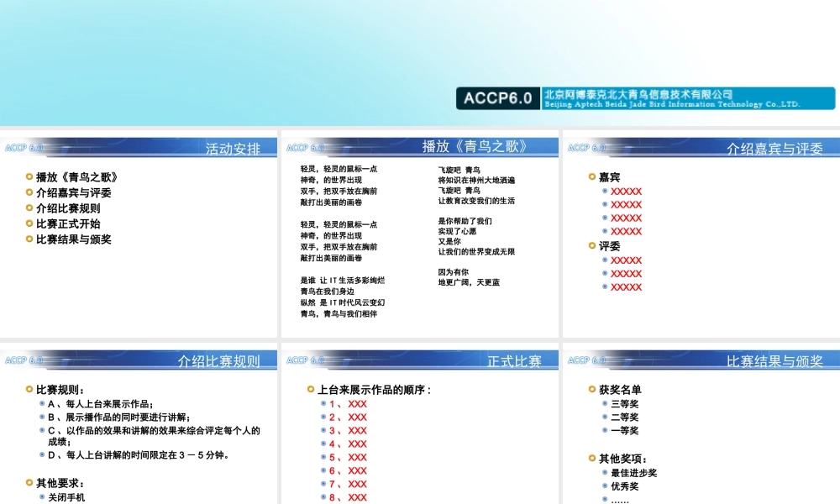The image size is (840, 504).
Task: Click the bullet icon before 嘉宾
Action: (x=593, y=177)
